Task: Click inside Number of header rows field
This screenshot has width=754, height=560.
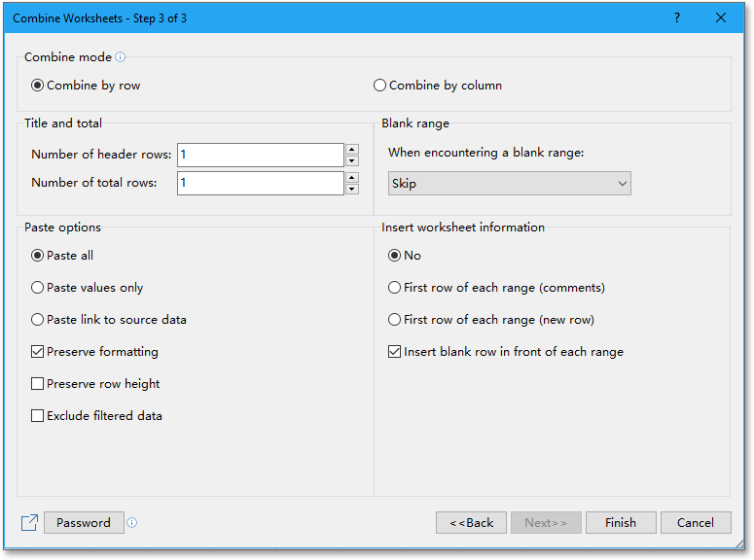Action: click(261, 155)
